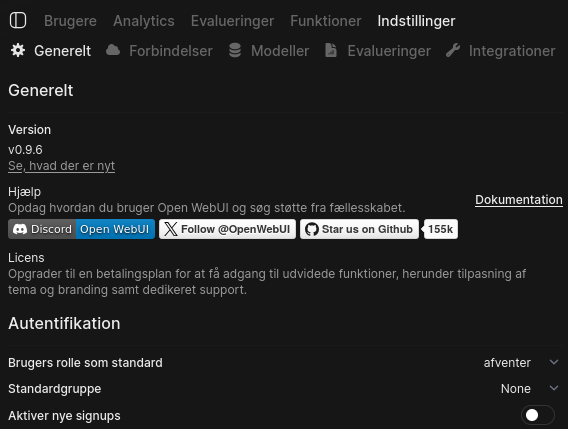Select the Indstillinger tab
This screenshot has height=429, width=568.
point(416,21)
